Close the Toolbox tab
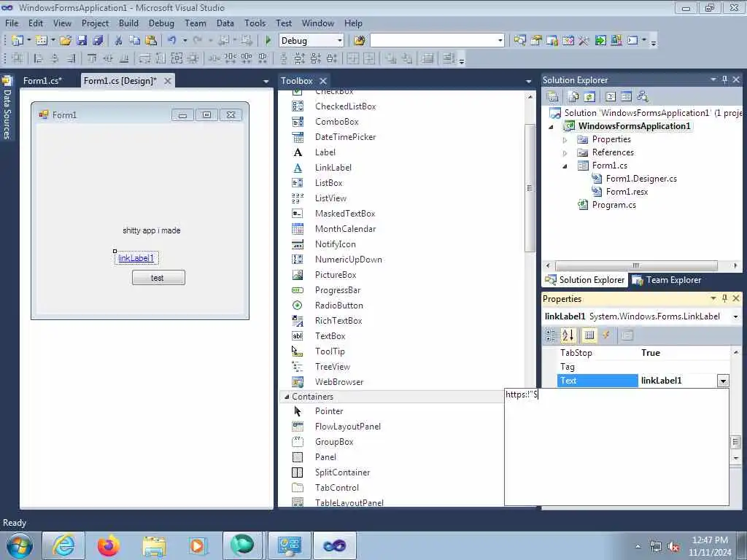Viewport: 747px width, 560px height. tap(323, 81)
